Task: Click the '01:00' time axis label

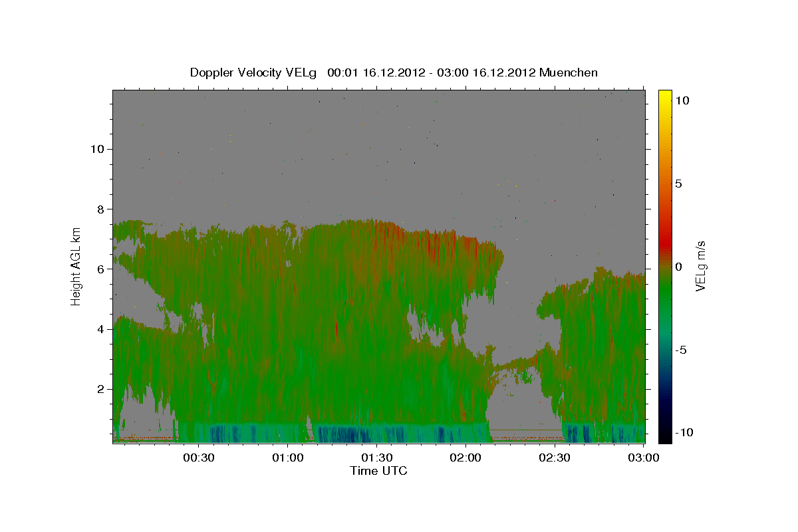Action: 288,458
